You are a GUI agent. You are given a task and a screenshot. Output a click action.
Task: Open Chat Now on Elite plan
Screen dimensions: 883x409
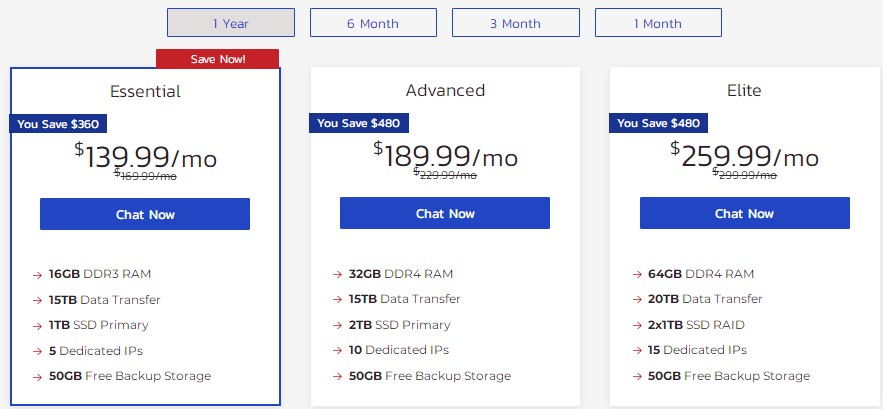pos(744,214)
